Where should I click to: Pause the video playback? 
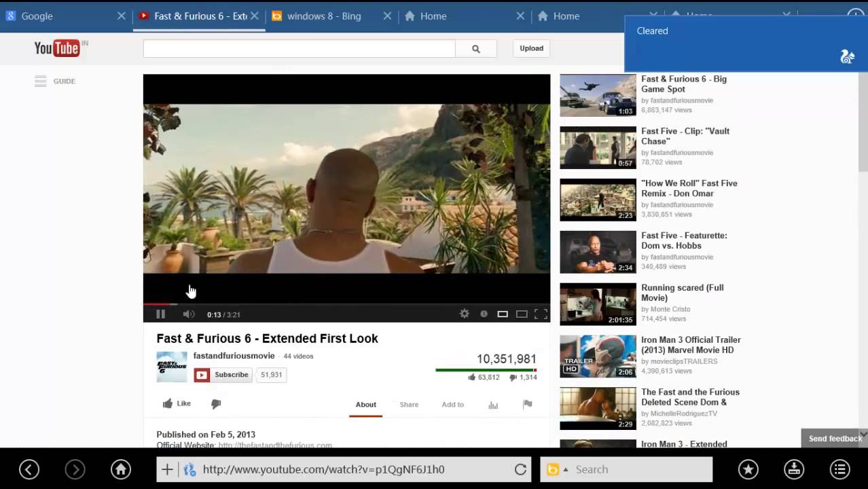click(160, 314)
